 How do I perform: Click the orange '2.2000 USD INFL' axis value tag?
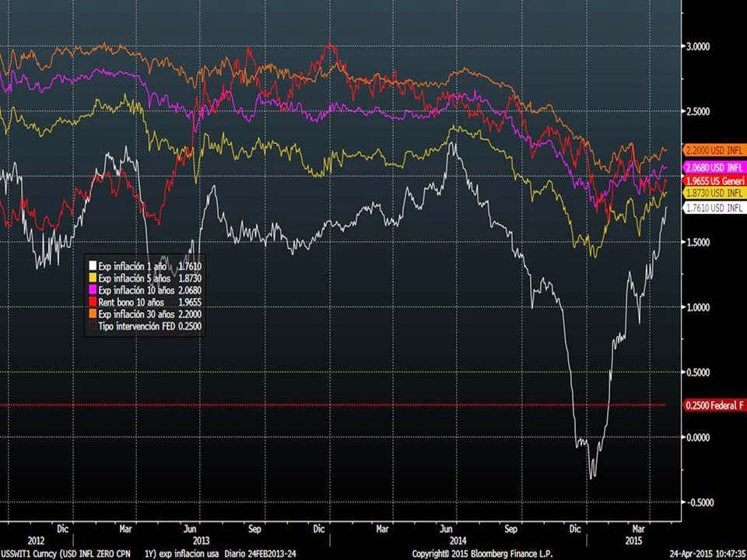tap(714, 150)
